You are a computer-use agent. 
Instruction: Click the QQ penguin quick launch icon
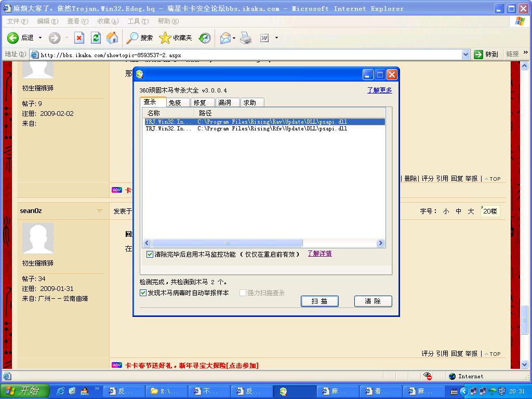tap(84, 391)
